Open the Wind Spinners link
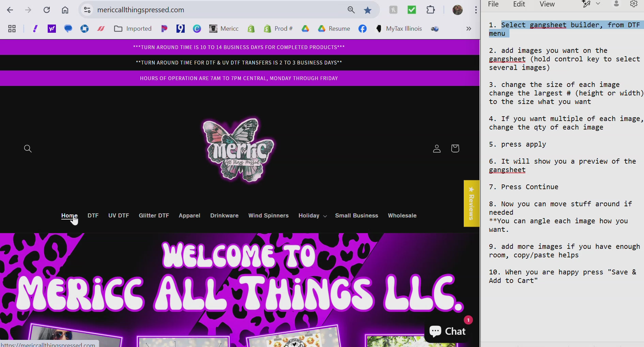 (x=268, y=216)
